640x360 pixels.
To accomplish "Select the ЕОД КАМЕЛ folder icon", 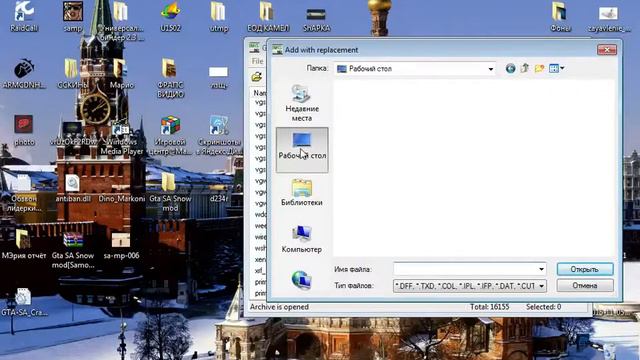I will 268,16.
